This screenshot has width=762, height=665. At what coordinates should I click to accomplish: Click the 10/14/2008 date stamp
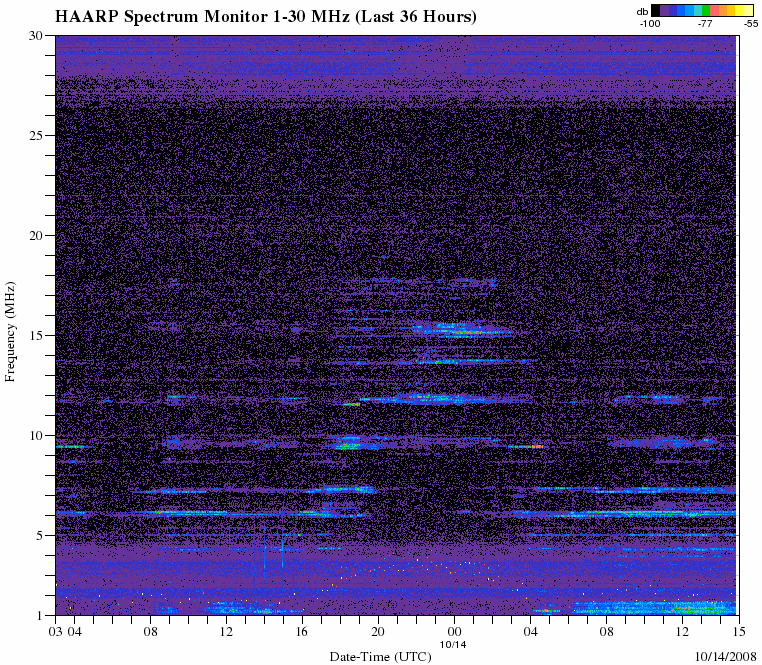pyautogui.click(x=723, y=656)
